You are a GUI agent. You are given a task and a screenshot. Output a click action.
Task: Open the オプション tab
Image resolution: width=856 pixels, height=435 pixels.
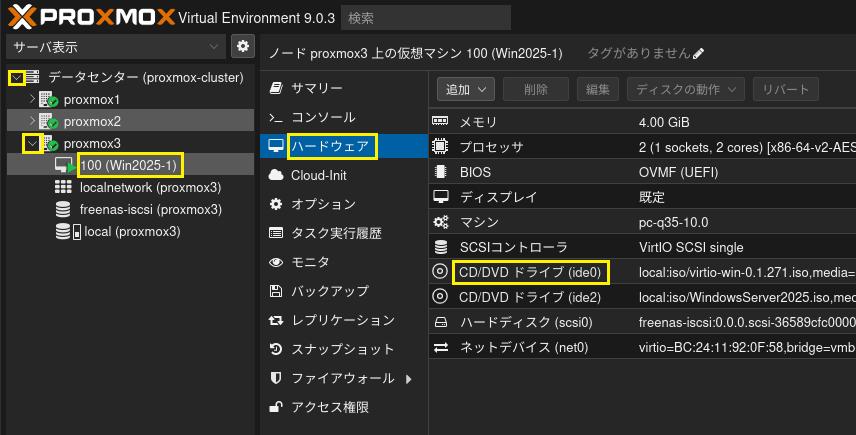(344, 204)
